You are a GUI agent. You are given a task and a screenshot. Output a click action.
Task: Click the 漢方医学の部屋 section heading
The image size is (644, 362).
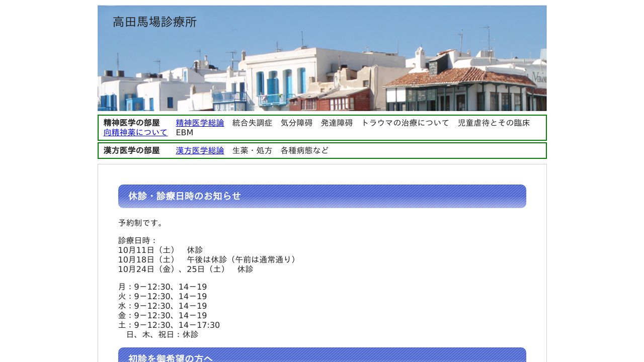[x=131, y=150]
